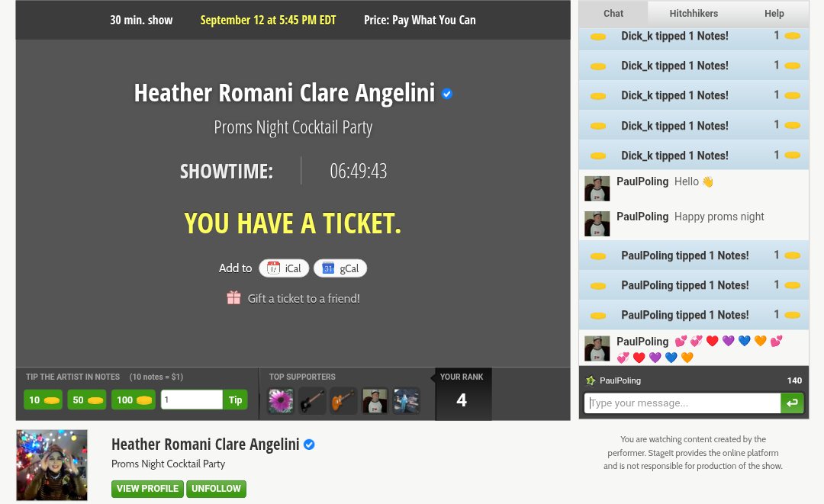Click the PaulPoling username above message box
The height and width of the screenshot is (504, 824).
pos(620,380)
